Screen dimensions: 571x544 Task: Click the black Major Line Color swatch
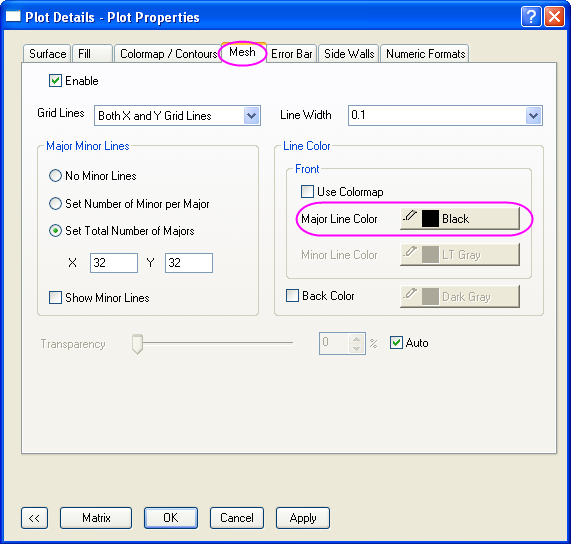coord(430,218)
